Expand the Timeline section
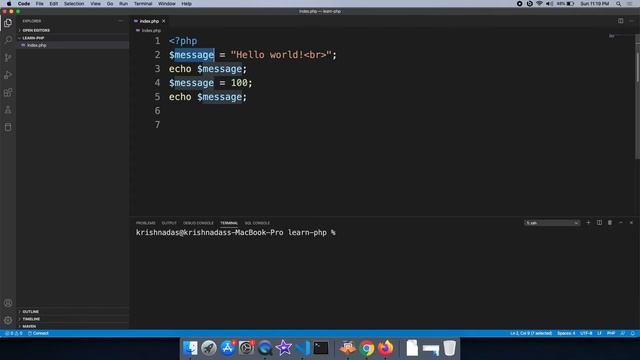The image size is (640, 360). [x=31, y=319]
